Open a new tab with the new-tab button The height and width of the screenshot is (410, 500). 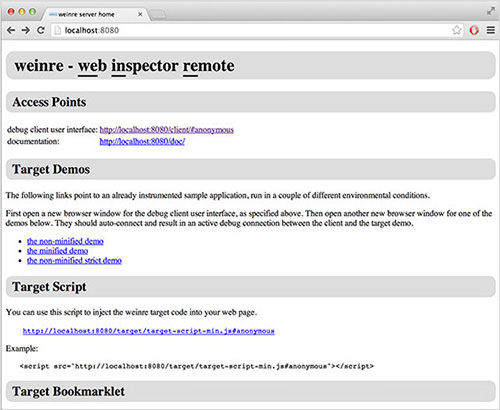tap(157, 14)
